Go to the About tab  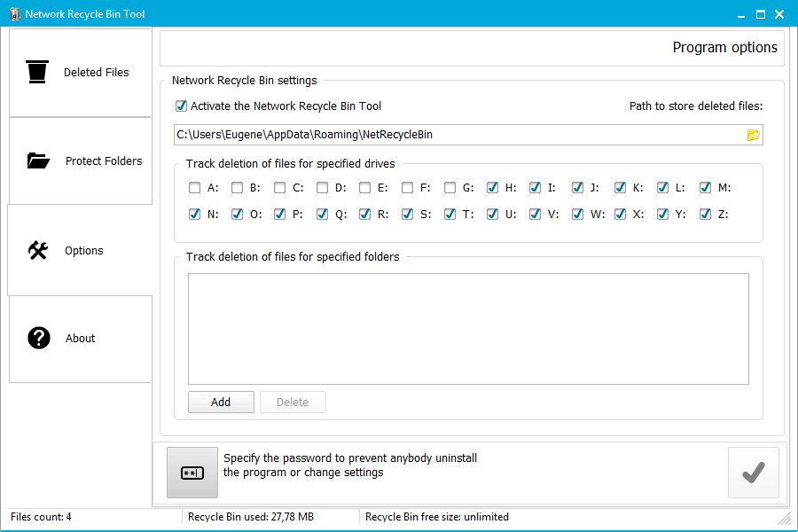[x=81, y=338]
